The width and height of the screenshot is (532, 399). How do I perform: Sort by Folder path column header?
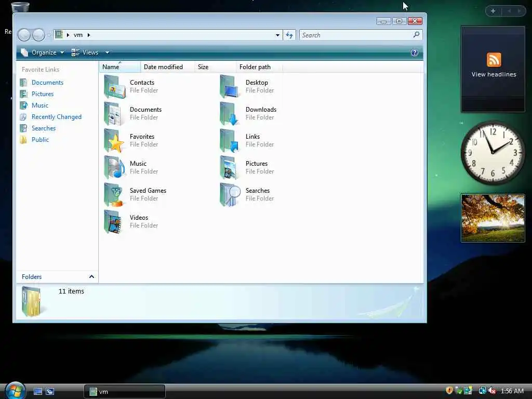pos(259,67)
